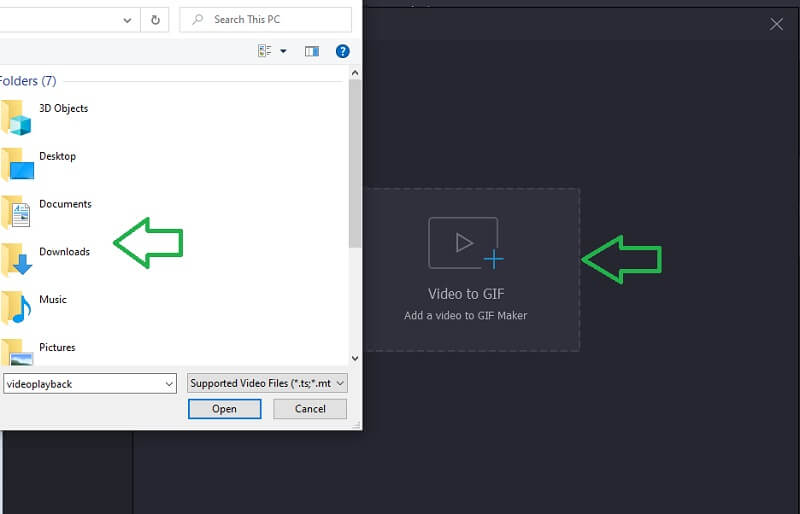The width and height of the screenshot is (800, 514).
Task: Collapse the Folders (7) group header
Action: click(28, 81)
